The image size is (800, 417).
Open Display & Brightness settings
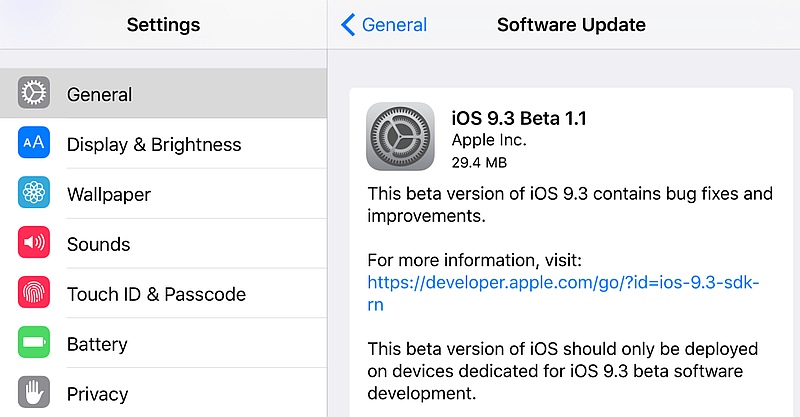point(163,143)
